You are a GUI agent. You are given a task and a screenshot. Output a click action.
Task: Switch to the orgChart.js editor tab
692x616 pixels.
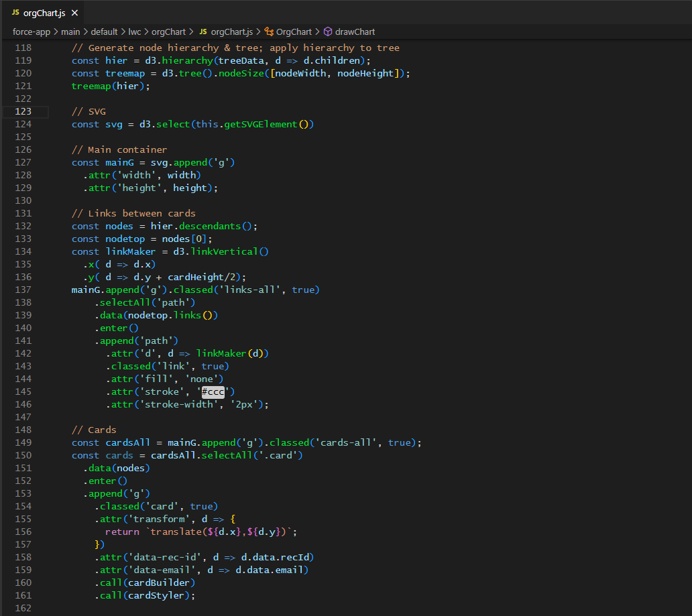(46, 12)
